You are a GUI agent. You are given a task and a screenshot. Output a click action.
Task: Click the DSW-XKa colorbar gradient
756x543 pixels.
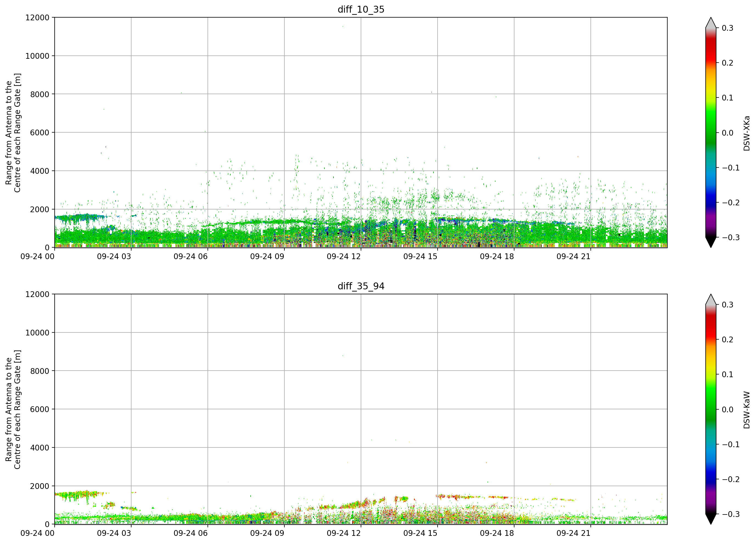(711, 133)
